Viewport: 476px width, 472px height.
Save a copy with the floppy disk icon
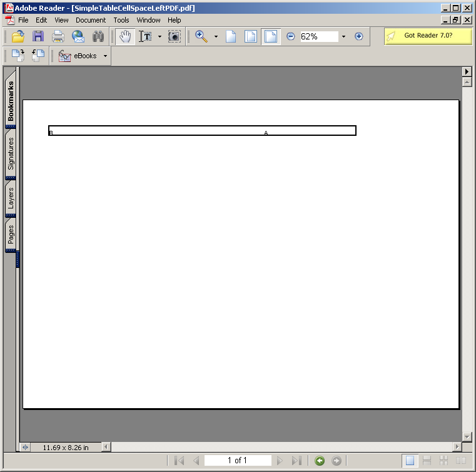coord(38,36)
